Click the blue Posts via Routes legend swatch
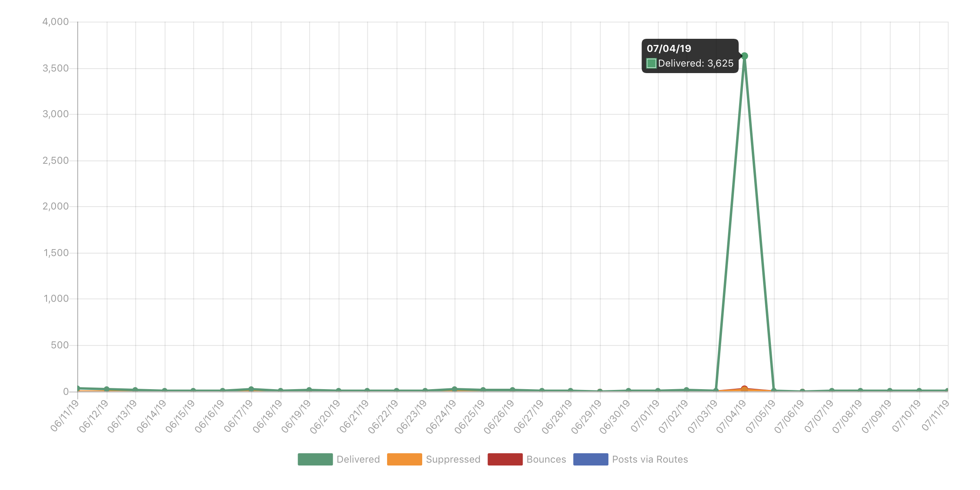The width and height of the screenshot is (980, 490). [x=591, y=459]
